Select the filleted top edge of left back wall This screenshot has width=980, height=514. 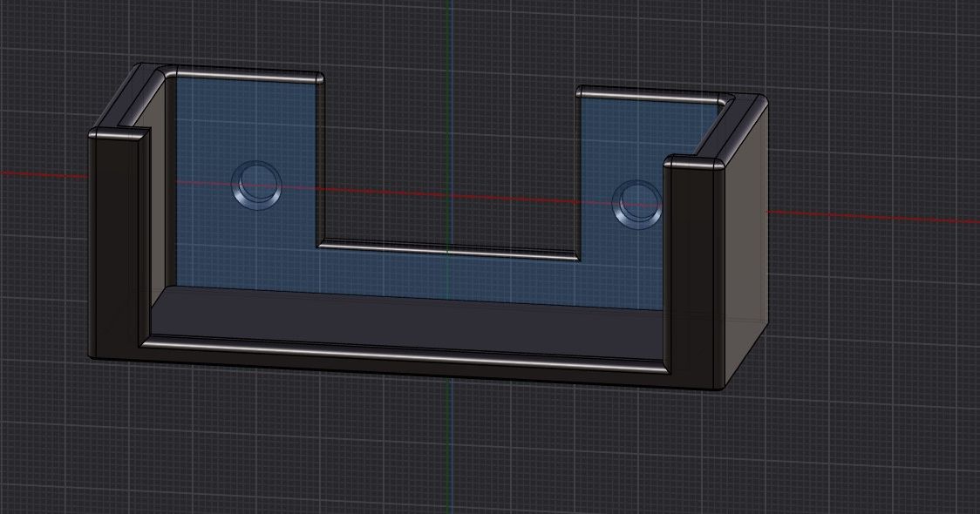(248, 73)
